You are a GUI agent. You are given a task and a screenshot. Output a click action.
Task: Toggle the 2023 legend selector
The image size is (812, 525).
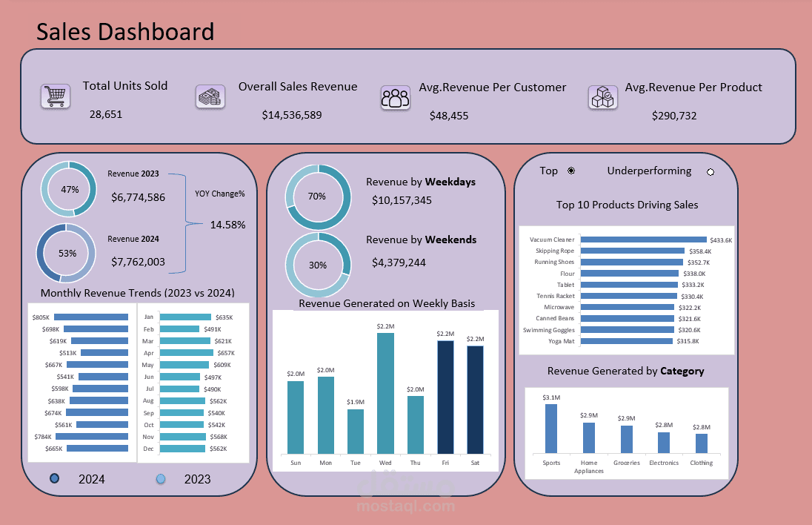click(160, 479)
